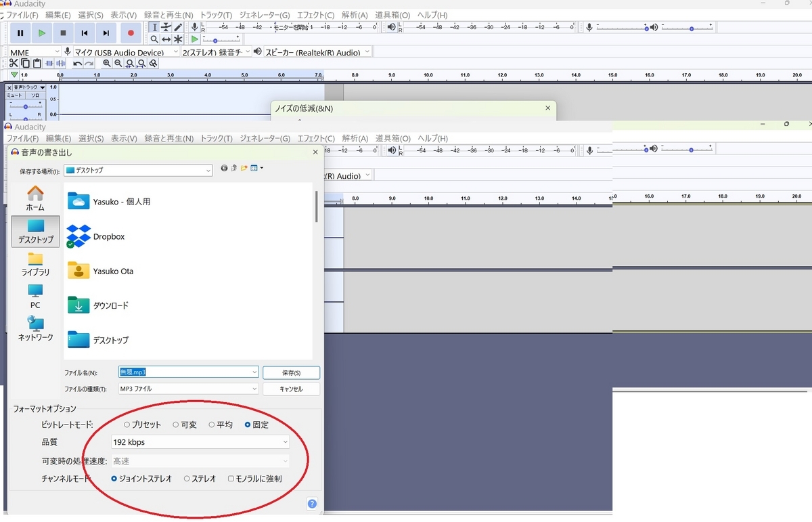Select the 固定 bit rate mode
This screenshot has height=522, width=812.
[256, 425]
